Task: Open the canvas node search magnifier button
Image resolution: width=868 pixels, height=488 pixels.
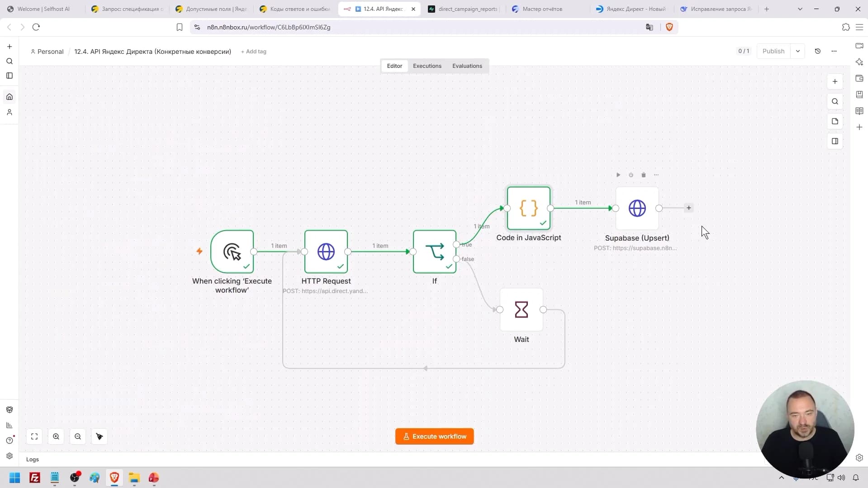Action: 835,101
